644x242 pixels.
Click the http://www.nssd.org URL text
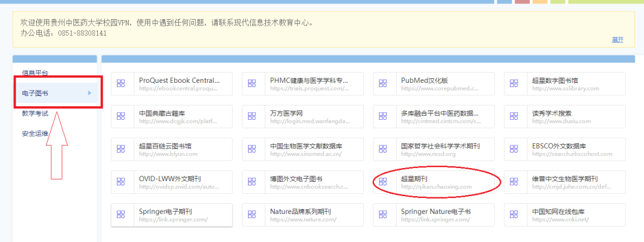429,154
